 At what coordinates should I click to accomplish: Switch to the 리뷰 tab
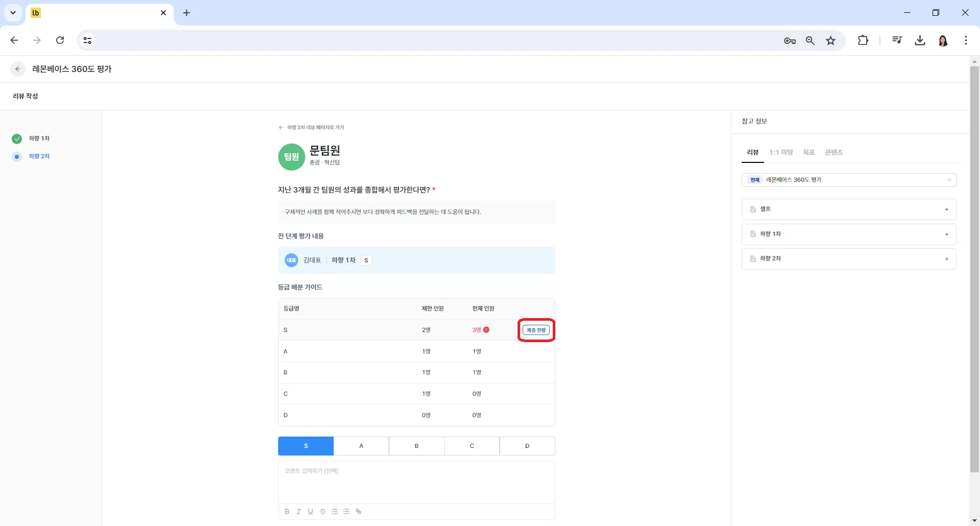753,152
